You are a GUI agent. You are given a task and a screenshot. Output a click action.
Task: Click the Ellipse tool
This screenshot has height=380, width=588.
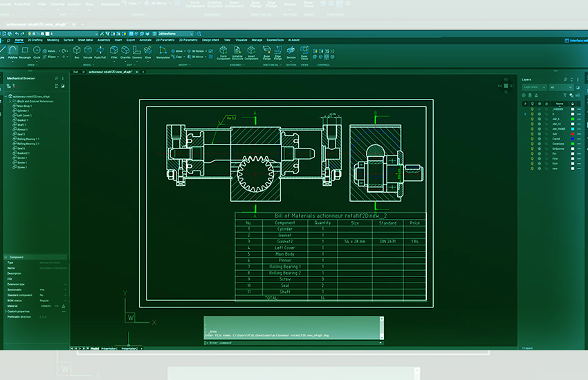click(x=49, y=57)
